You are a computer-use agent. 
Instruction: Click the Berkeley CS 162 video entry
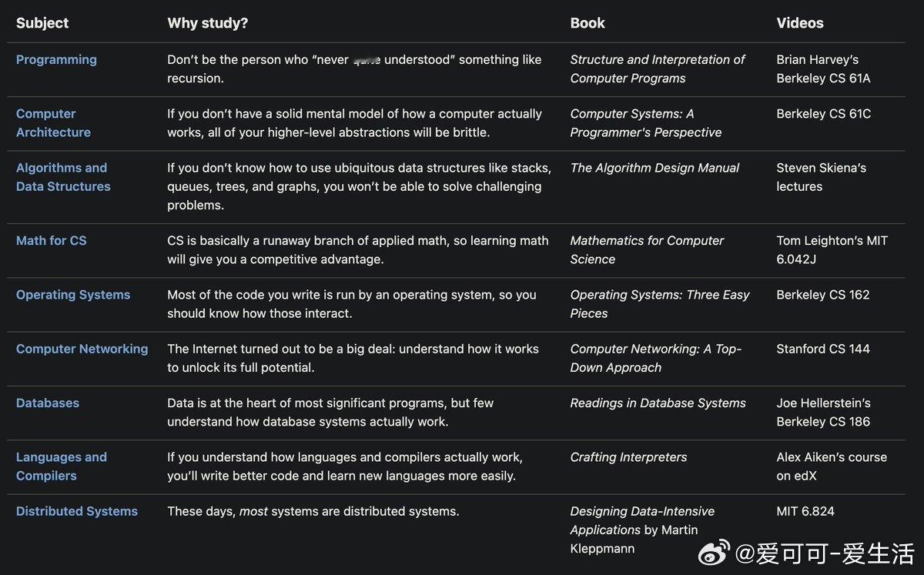[823, 295]
